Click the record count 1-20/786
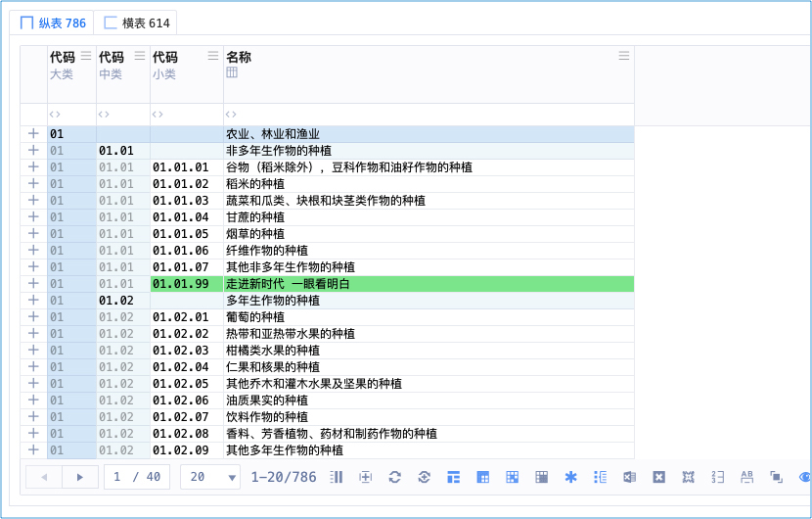This screenshot has height=519, width=812. pos(284,477)
